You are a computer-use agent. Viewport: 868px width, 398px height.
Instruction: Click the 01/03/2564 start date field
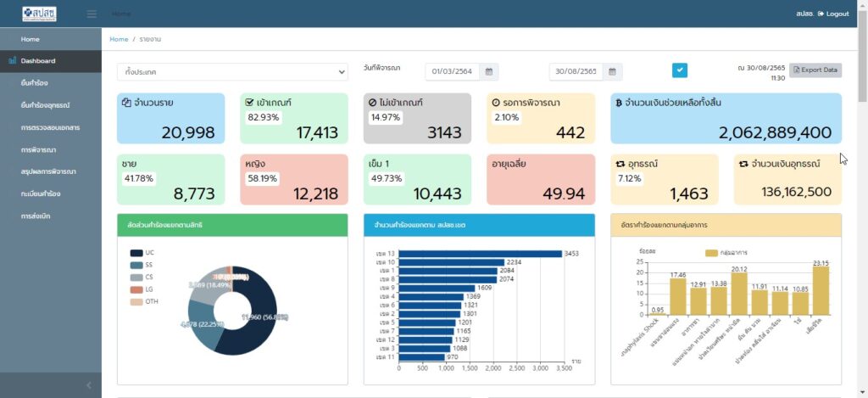coord(453,72)
